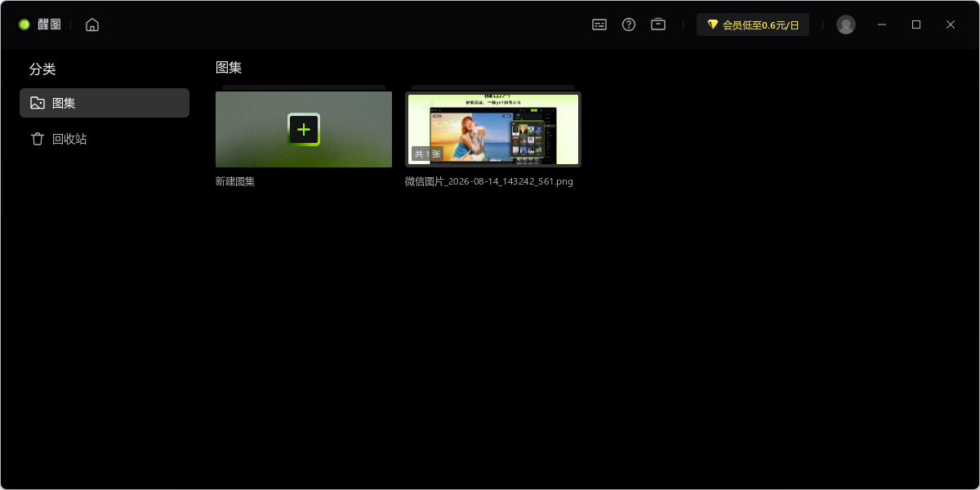This screenshot has width=980, height=490.
Task: Open the help question mark icon
Action: (x=629, y=24)
